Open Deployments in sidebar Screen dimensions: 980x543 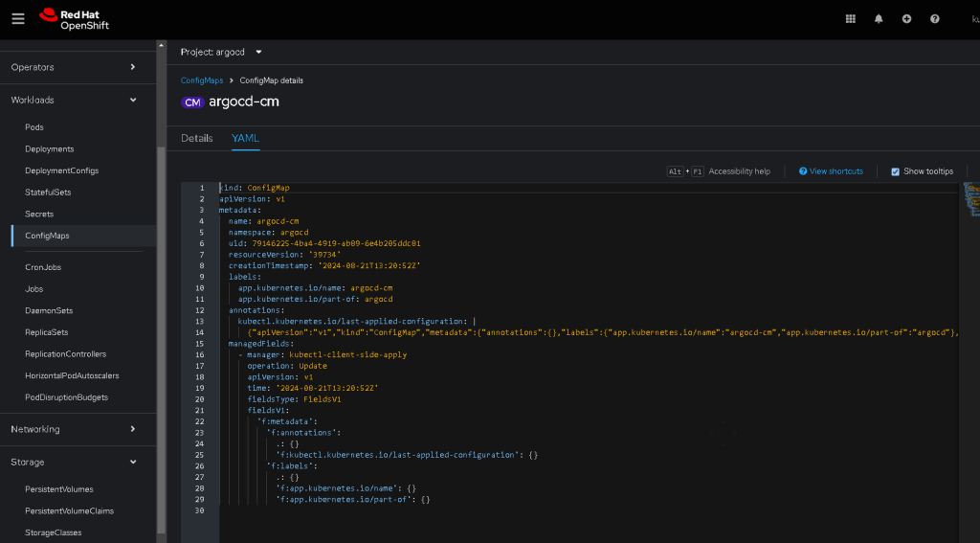coord(50,148)
